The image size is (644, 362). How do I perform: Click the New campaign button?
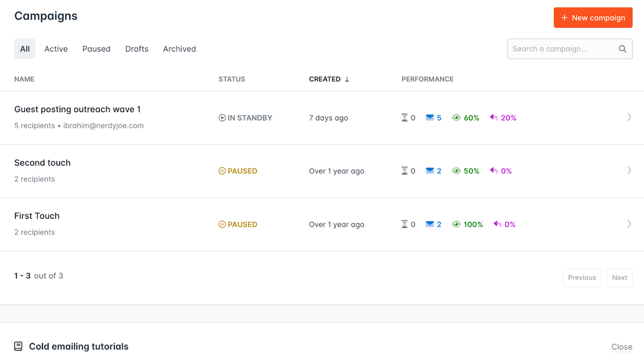pyautogui.click(x=593, y=18)
